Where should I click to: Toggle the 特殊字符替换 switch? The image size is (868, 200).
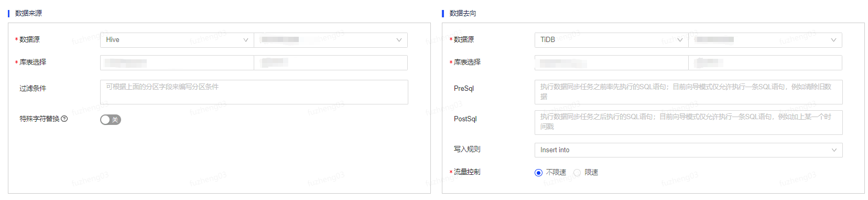(111, 120)
